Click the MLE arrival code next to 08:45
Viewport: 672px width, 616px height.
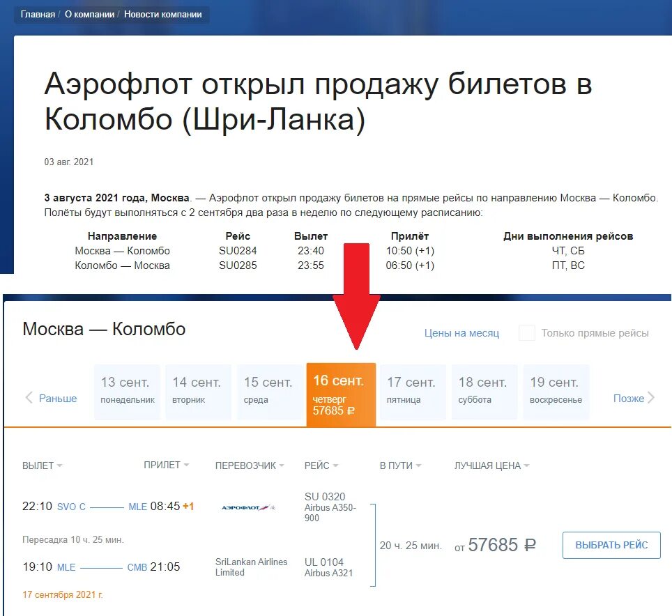[x=137, y=507]
